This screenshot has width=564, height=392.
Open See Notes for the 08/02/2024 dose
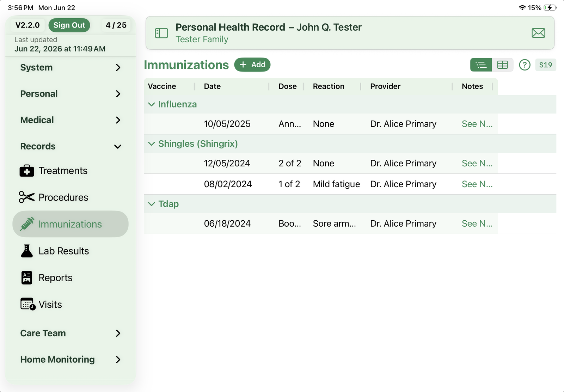click(x=477, y=184)
